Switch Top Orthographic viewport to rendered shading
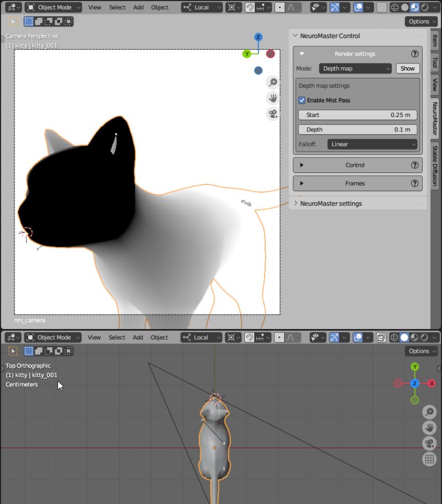Image resolution: width=442 pixels, height=504 pixels. click(424, 337)
